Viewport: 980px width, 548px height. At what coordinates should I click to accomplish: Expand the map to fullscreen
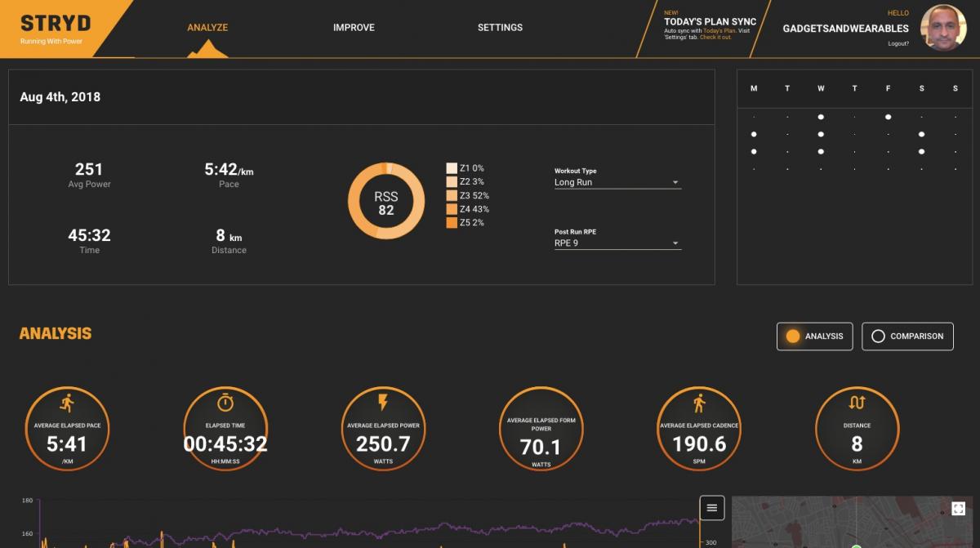point(959,509)
